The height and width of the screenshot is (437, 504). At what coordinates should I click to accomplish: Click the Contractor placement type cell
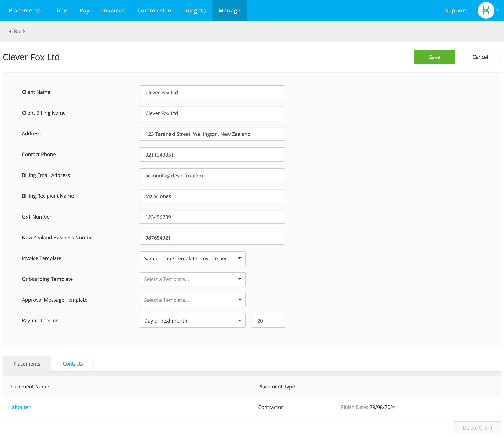coord(270,407)
